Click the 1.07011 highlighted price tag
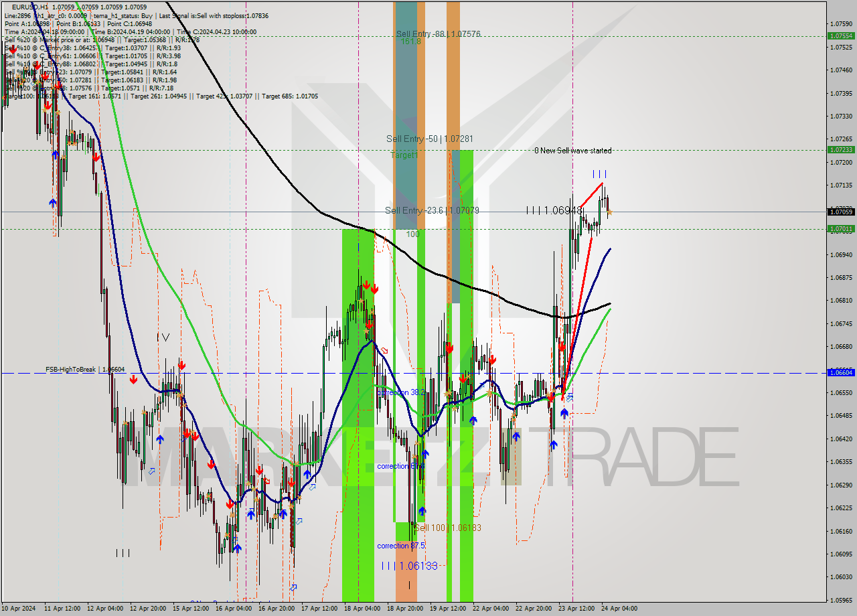Screen dimensions: 857x616 pyautogui.click(x=841, y=228)
